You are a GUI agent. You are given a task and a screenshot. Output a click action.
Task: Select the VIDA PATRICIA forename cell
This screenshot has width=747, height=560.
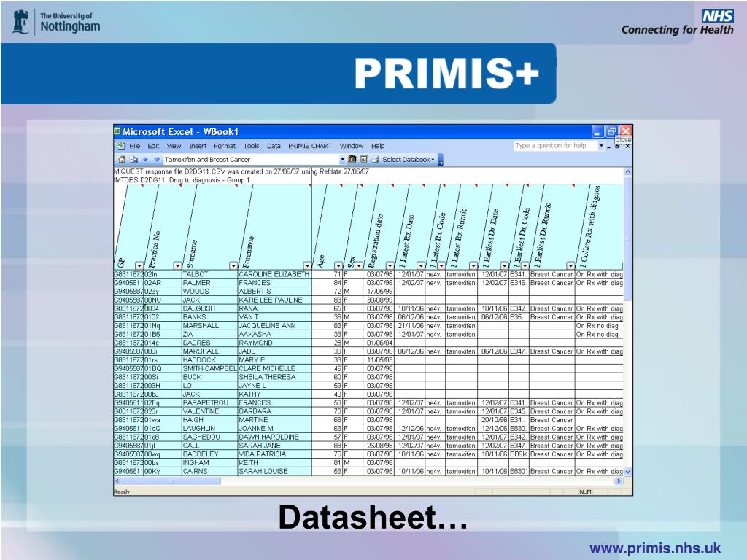pyautogui.click(x=274, y=454)
